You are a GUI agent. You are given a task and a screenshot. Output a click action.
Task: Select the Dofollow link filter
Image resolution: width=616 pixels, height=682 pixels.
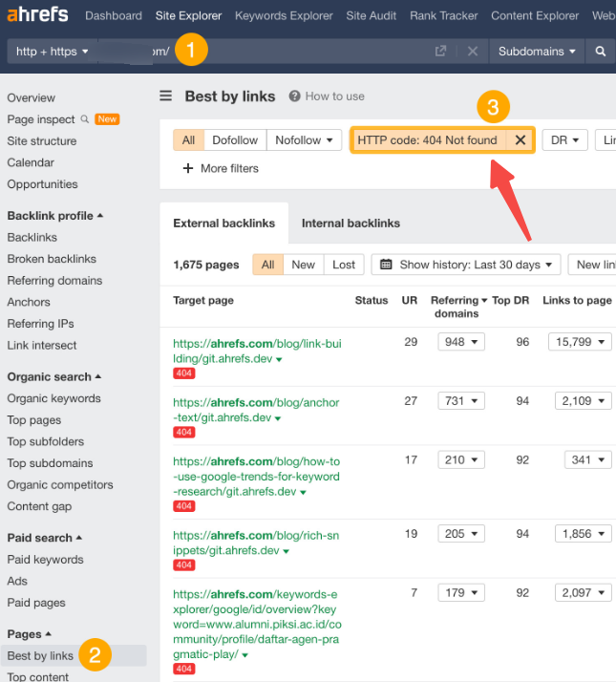point(235,140)
